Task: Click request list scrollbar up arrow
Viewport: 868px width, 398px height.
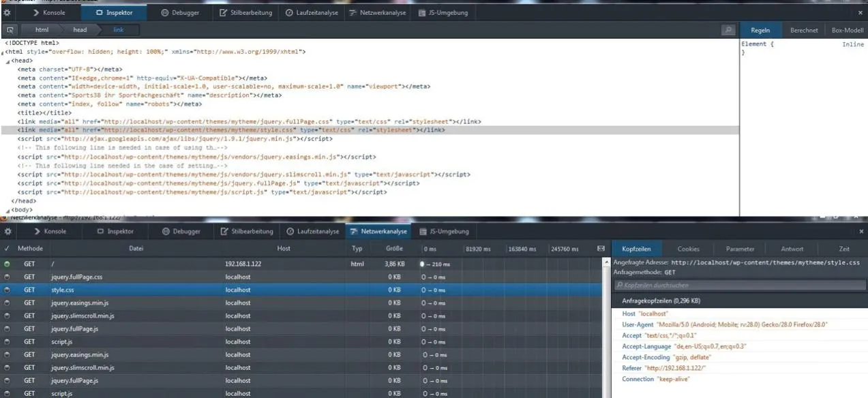Action: (606, 262)
